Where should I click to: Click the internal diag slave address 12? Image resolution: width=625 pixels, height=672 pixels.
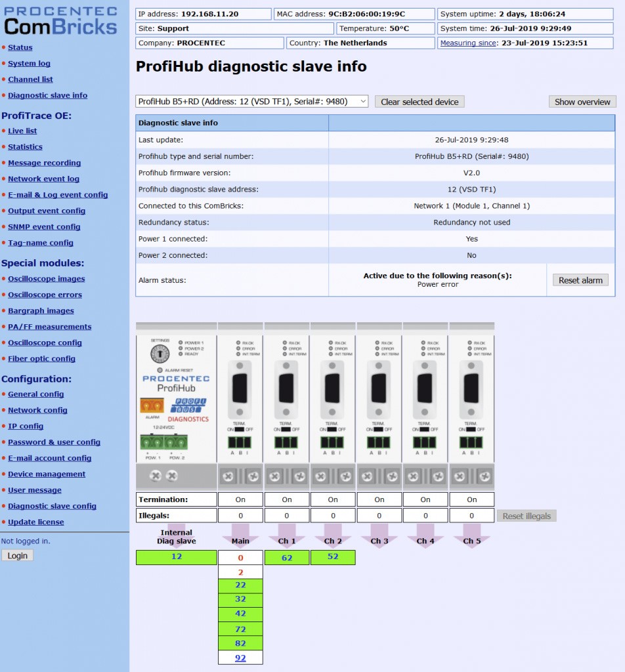[x=176, y=557]
